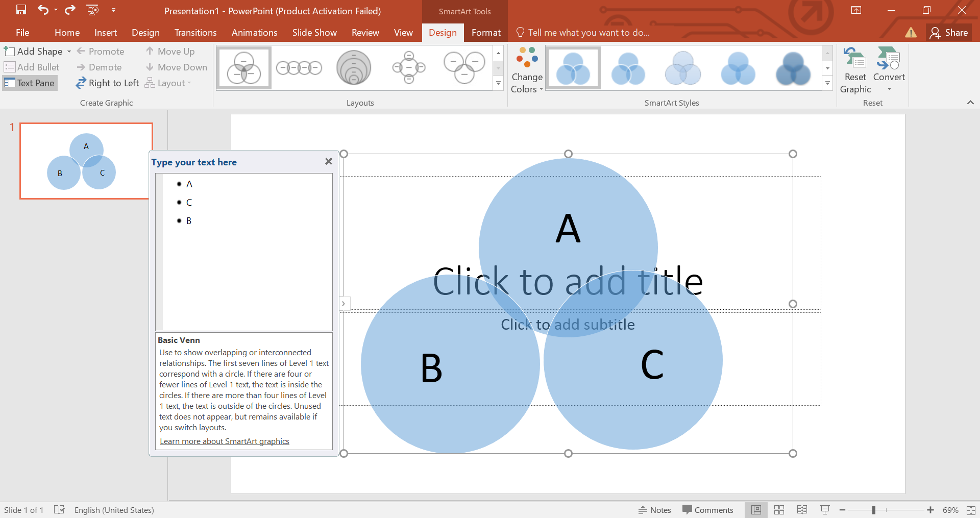The width and height of the screenshot is (980, 518).
Task: Click English (United States) language indicator
Action: point(114,510)
